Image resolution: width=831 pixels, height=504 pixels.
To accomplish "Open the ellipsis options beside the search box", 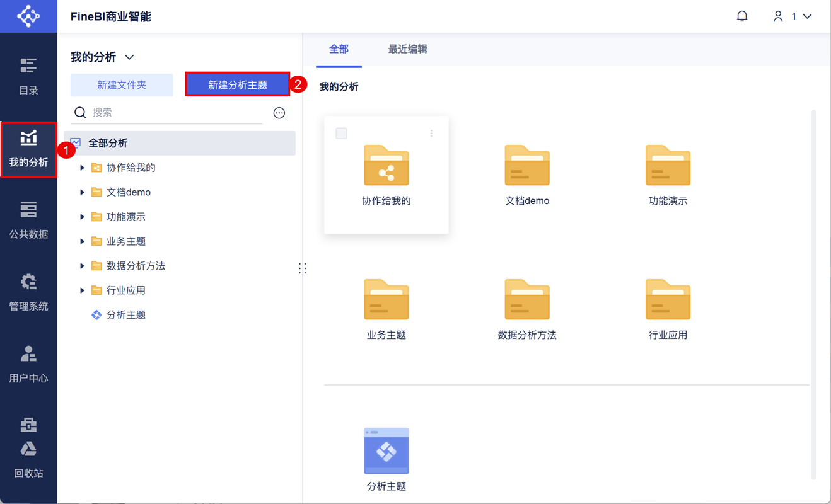I will coord(279,113).
